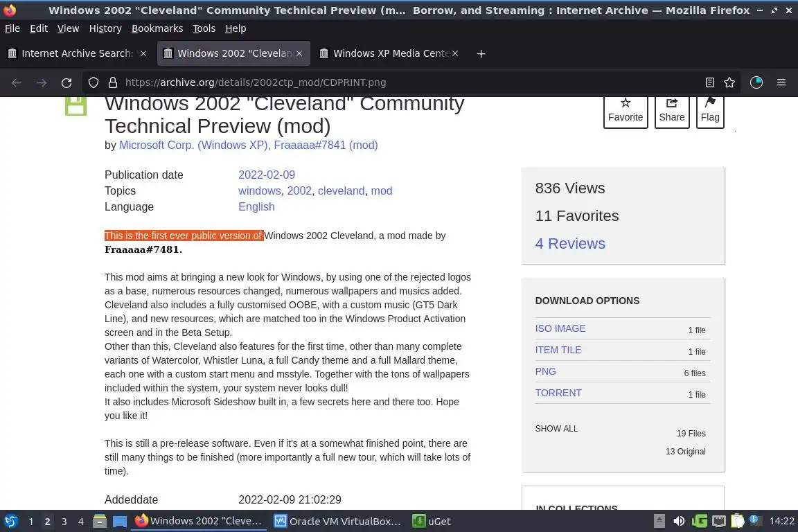Image resolution: width=798 pixels, height=532 pixels.
Task: Click the green uGet tray icon
Action: point(699,521)
